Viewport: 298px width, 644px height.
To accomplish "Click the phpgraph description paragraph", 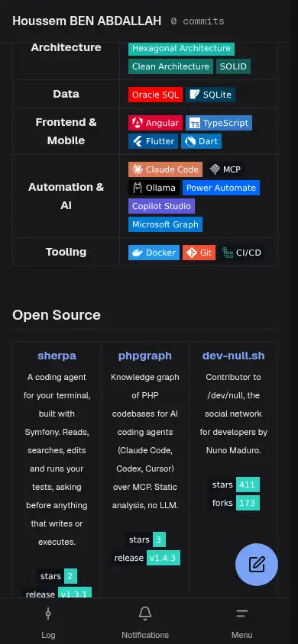I will pos(145,441).
